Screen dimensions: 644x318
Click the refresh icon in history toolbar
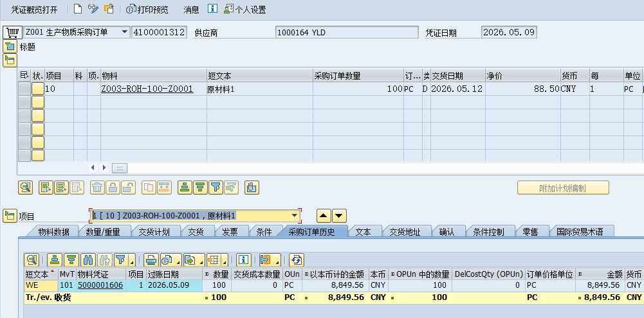296,260
